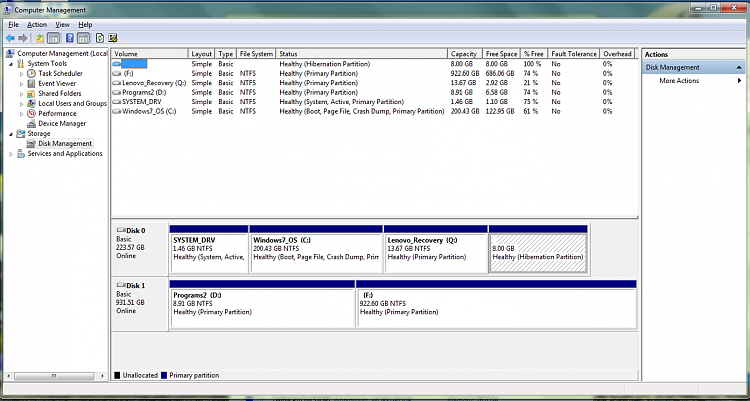750x401 pixels.
Task: Click the tree scrollbar's right arrow
Action: pyautogui.click(x=102, y=376)
